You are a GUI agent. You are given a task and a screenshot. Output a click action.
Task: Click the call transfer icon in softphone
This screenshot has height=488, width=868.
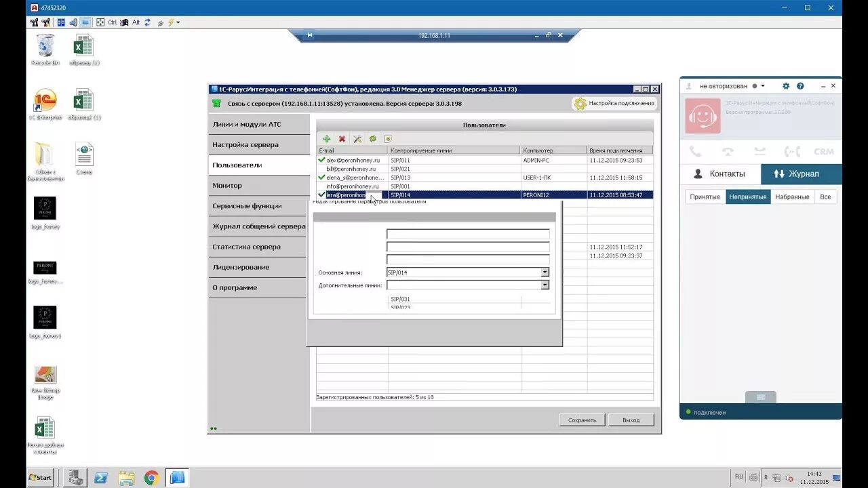[791, 151]
